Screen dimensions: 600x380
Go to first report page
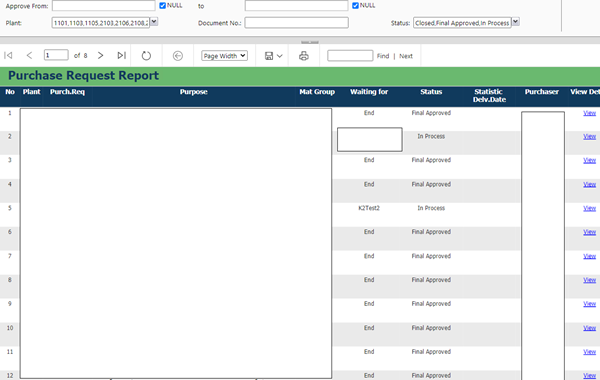(x=8, y=55)
